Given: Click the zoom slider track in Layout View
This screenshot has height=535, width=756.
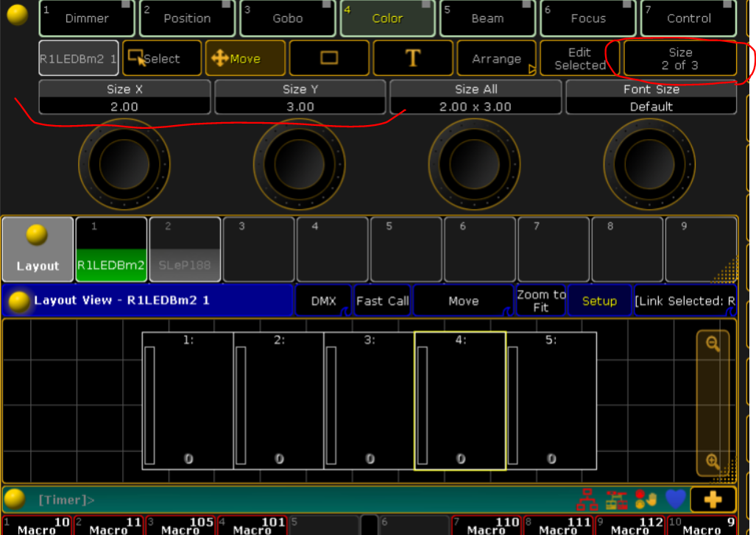Looking at the screenshot, I should pyautogui.click(x=713, y=403).
